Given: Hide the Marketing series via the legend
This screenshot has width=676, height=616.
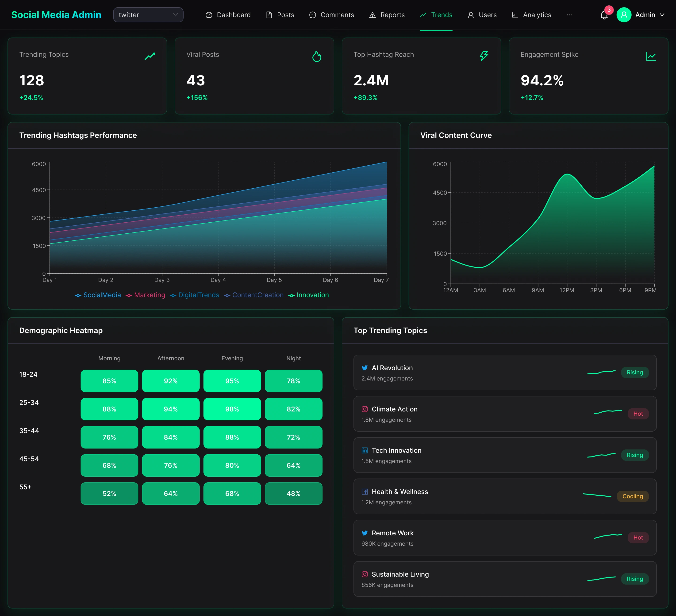Looking at the screenshot, I should 146,295.
